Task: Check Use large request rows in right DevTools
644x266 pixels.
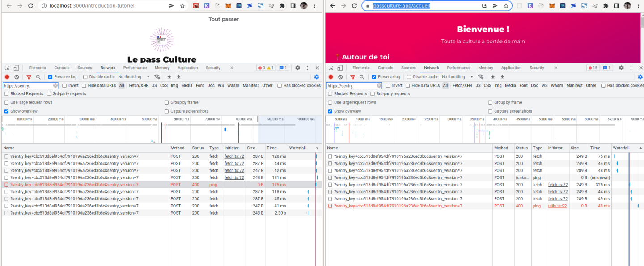Action: [330, 102]
